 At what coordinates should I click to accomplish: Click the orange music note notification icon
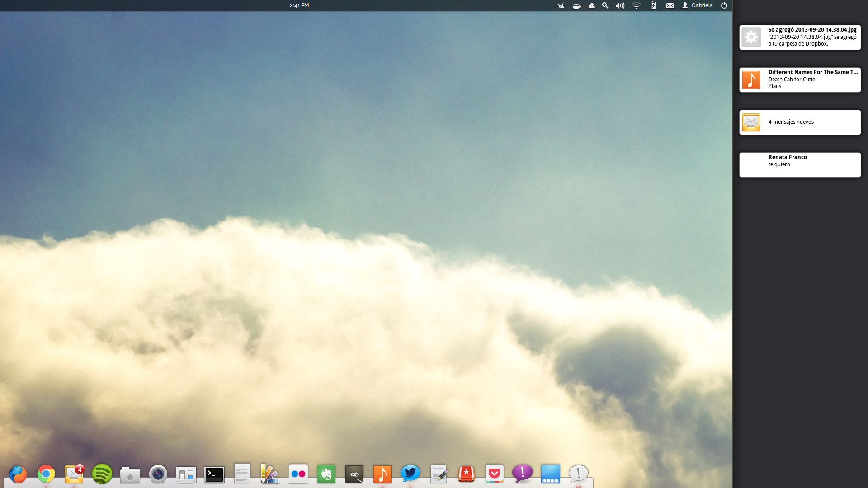click(x=751, y=80)
